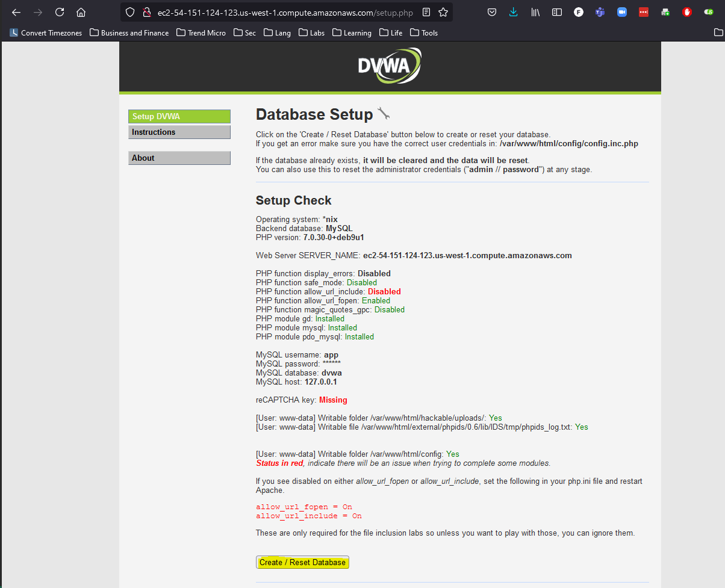
Task: Open the About sidebar item
Action: point(179,158)
